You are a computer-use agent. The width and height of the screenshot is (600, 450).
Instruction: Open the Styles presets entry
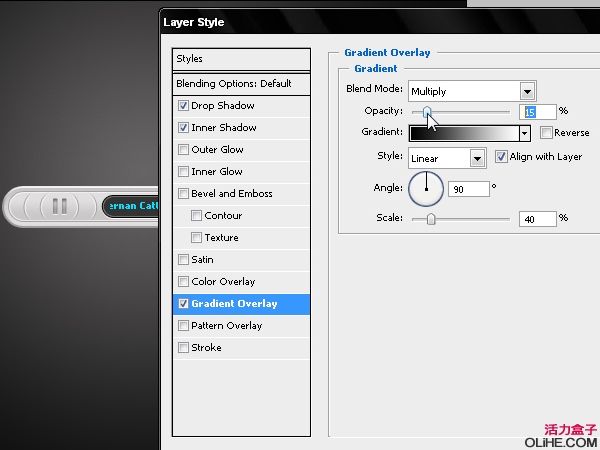(x=241, y=59)
